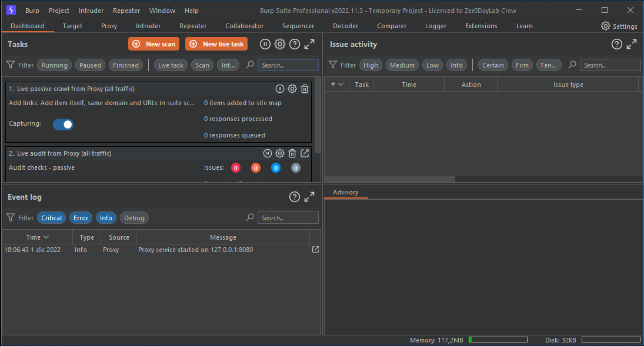Click the Issue type column header

(568, 85)
